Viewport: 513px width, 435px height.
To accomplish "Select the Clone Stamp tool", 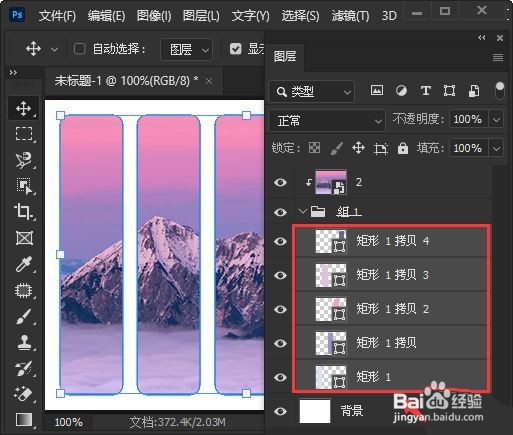I will 24,342.
